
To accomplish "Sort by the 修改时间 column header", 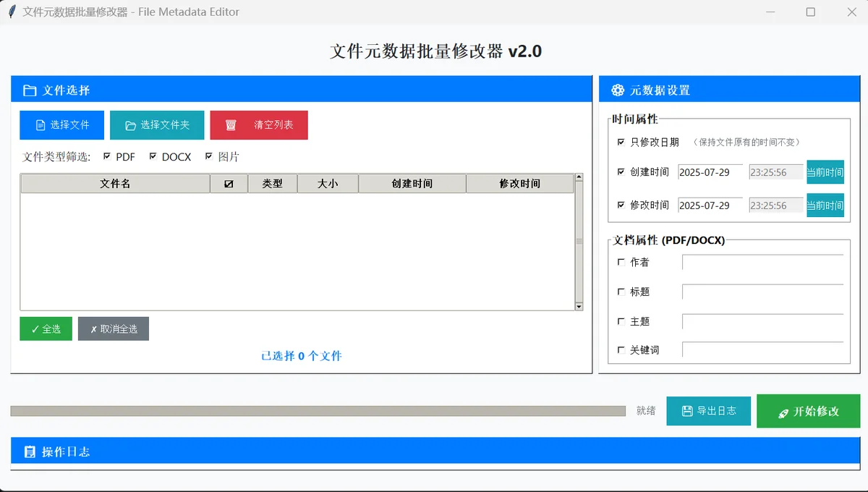I will [x=519, y=184].
